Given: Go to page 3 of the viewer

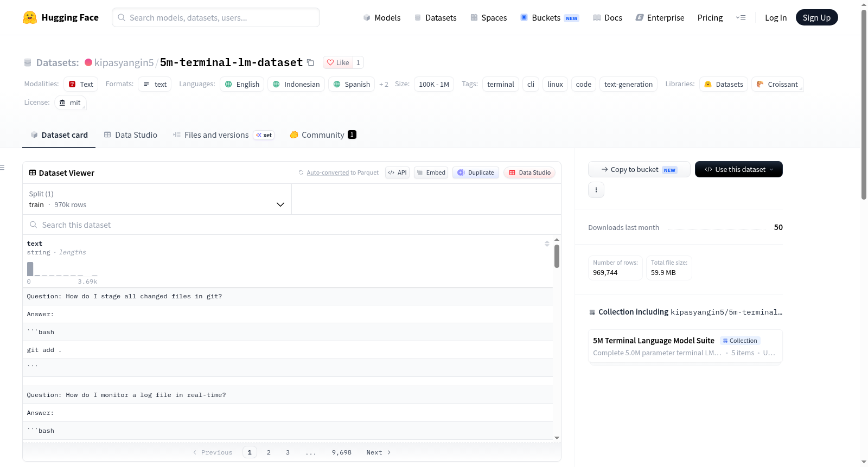Looking at the screenshot, I should coord(288,452).
